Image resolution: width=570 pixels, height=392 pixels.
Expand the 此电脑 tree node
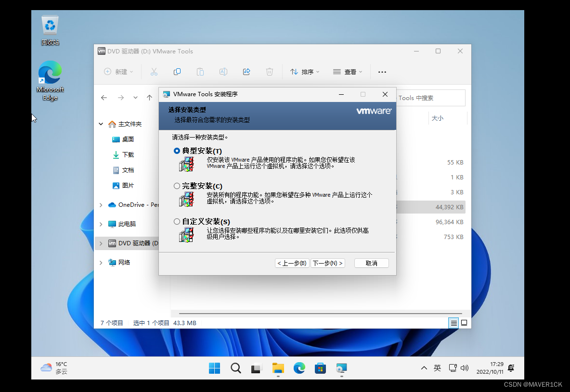pyautogui.click(x=101, y=224)
